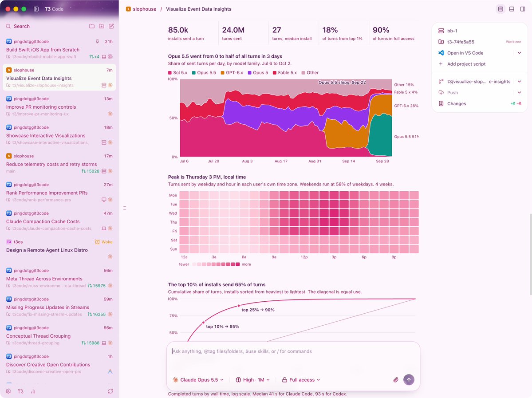
Task: Click PR badge 16255 on Missing Progress thread
Action: (96, 314)
